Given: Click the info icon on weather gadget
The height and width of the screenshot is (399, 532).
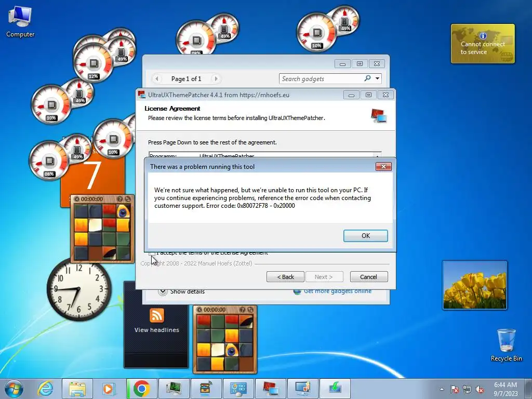Looking at the screenshot, I should (483, 36).
